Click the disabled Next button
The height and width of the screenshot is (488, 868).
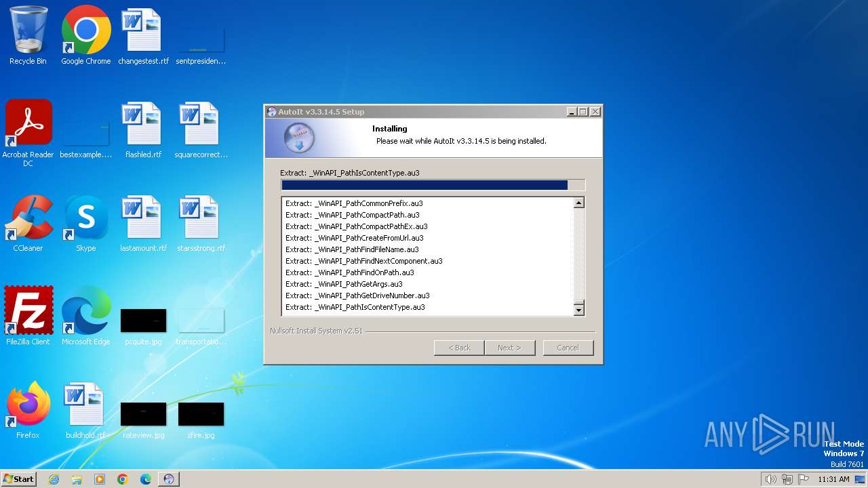[x=509, y=348]
